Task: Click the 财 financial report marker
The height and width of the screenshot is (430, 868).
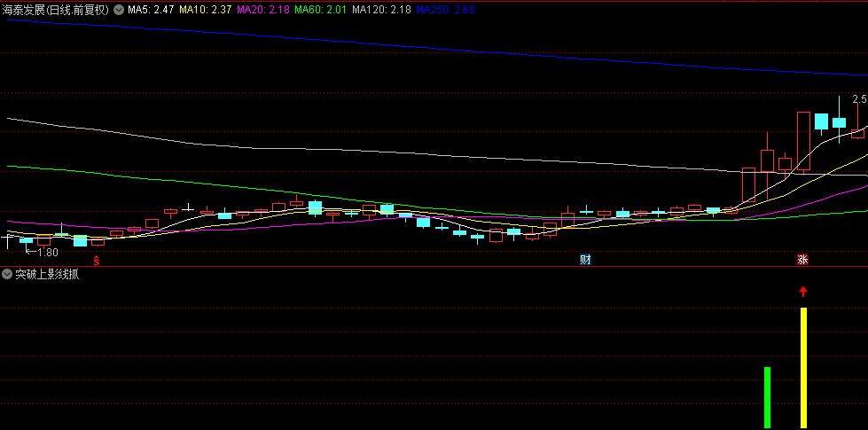Action: pos(585,260)
